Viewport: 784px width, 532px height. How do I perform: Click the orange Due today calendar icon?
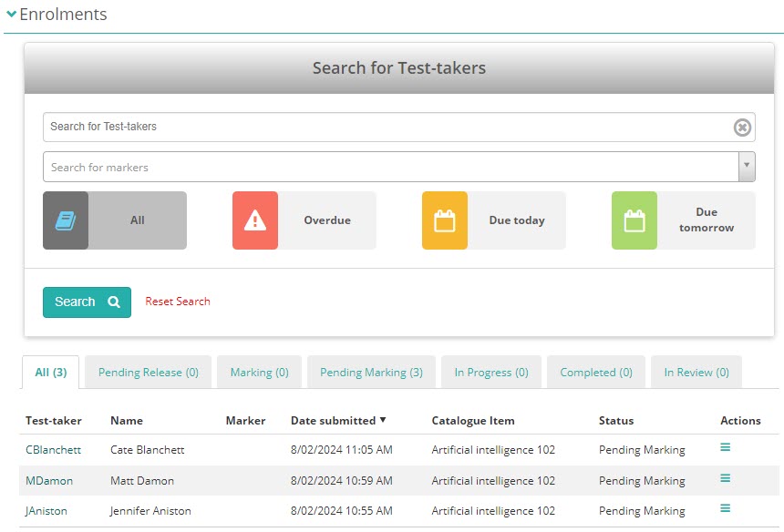(445, 220)
